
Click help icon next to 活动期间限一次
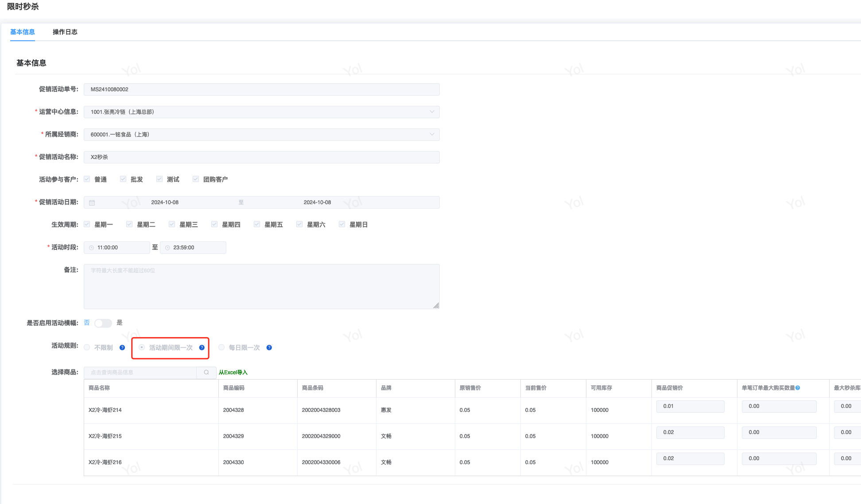pos(202,348)
